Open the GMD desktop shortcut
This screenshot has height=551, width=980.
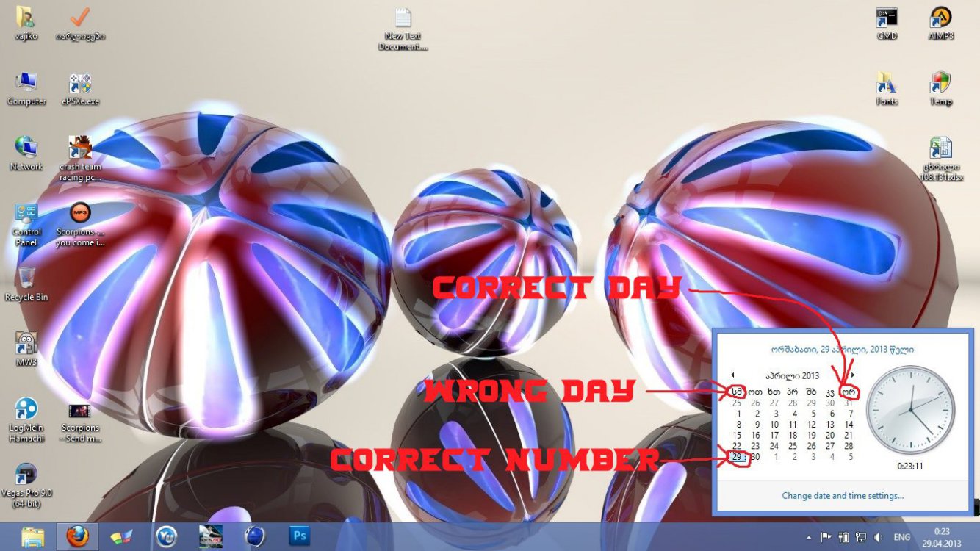887,18
